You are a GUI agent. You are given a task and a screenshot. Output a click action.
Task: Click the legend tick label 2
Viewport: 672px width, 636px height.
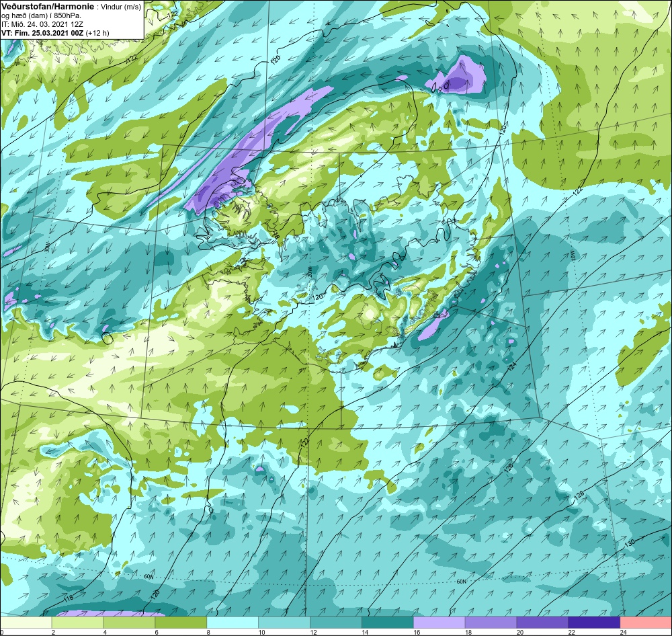(x=53, y=632)
